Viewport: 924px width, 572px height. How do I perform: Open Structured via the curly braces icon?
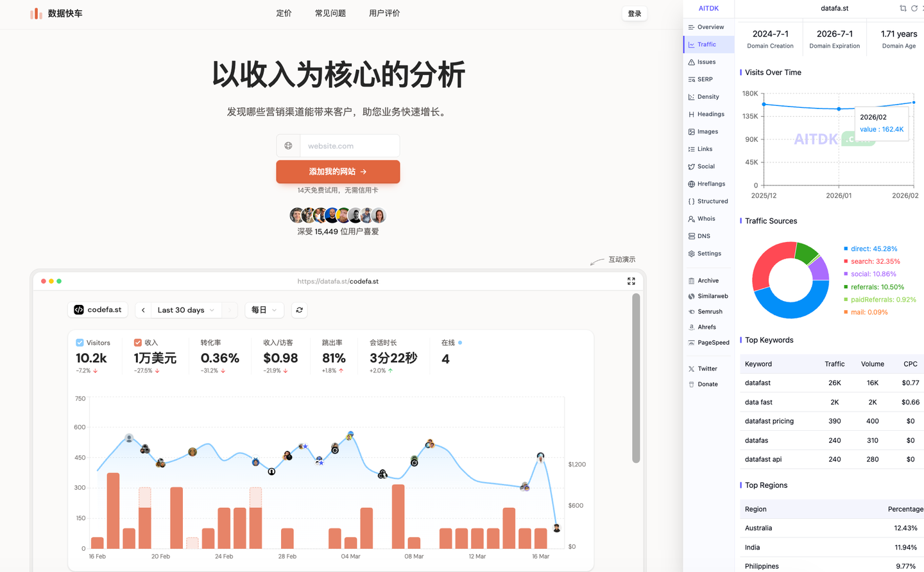(x=691, y=202)
